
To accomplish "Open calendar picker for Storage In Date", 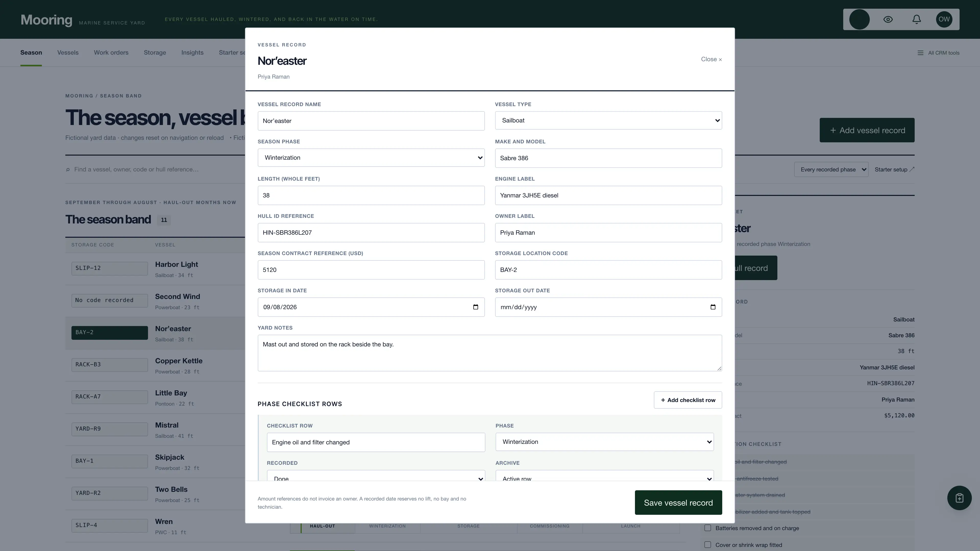I will pos(475,307).
